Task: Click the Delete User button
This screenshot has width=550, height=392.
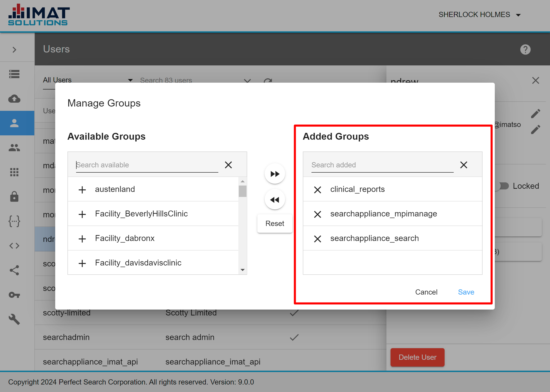Action: coord(417,357)
